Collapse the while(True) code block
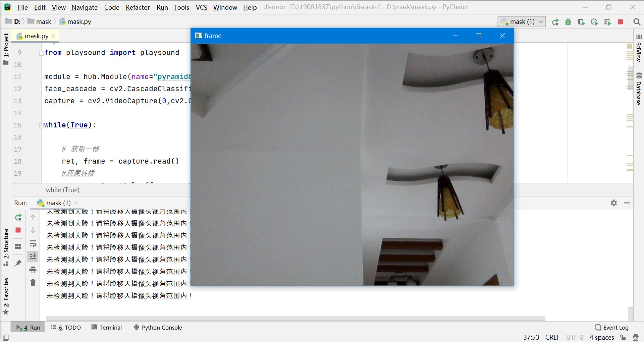The width and height of the screenshot is (644, 342). click(x=41, y=126)
